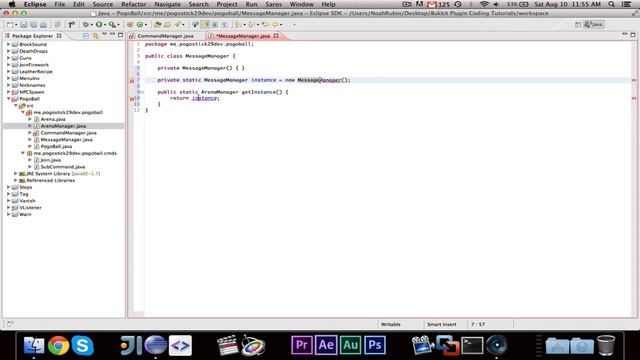Click the Save All toolbar icon
The width and height of the screenshot is (640, 360).
pyautogui.click(x=33, y=25)
